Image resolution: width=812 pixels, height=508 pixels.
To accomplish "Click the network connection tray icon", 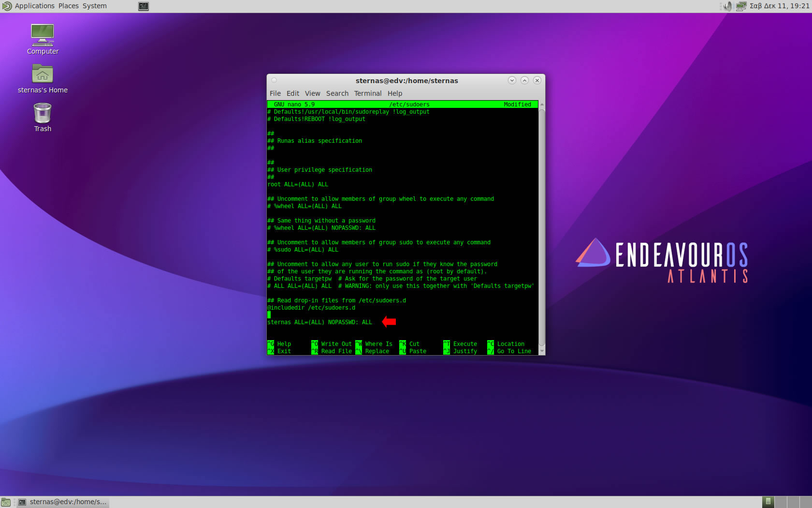I will point(741,6).
